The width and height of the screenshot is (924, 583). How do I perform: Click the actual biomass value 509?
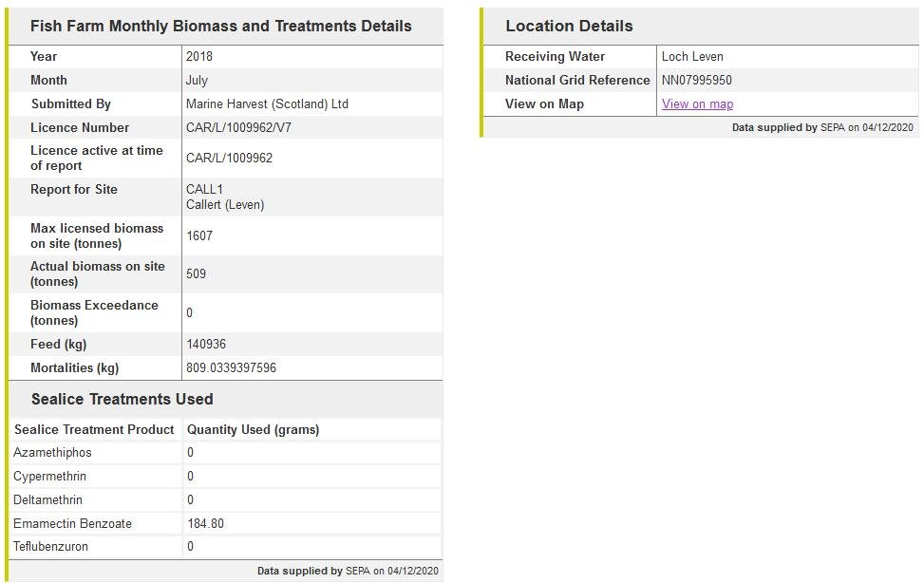pos(196,274)
